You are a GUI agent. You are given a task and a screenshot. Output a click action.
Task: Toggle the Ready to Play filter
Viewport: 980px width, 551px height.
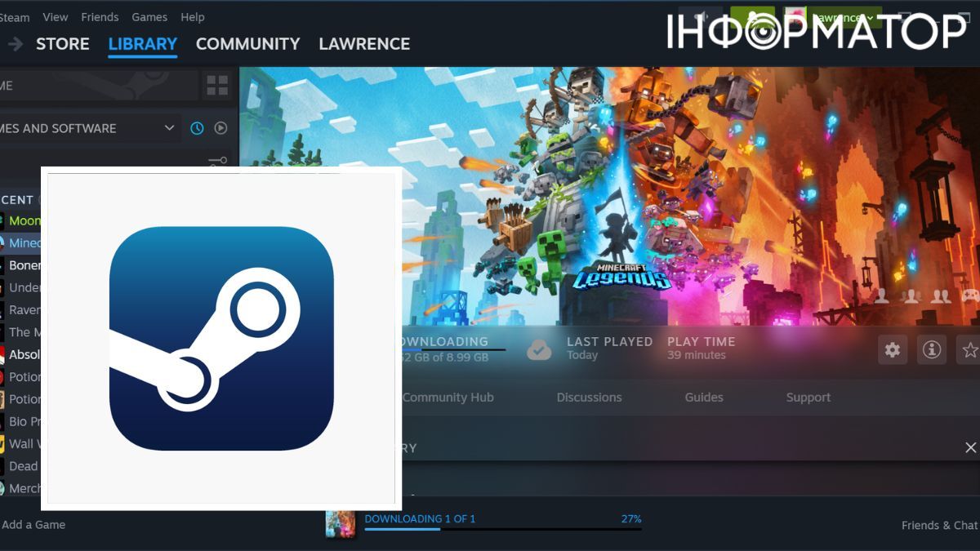(220, 128)
